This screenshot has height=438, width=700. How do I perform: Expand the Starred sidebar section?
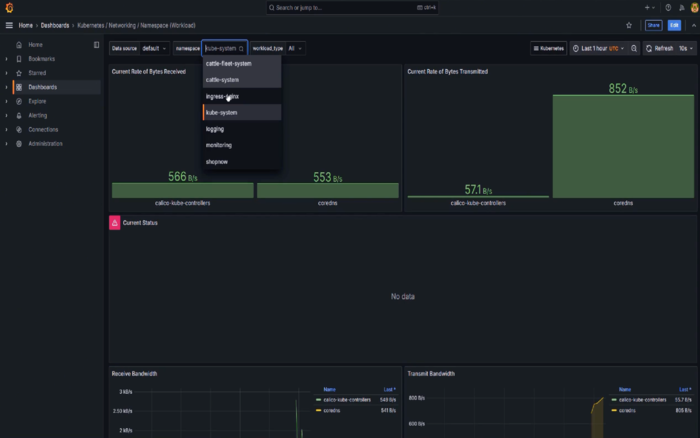click(x=6, y=73)
